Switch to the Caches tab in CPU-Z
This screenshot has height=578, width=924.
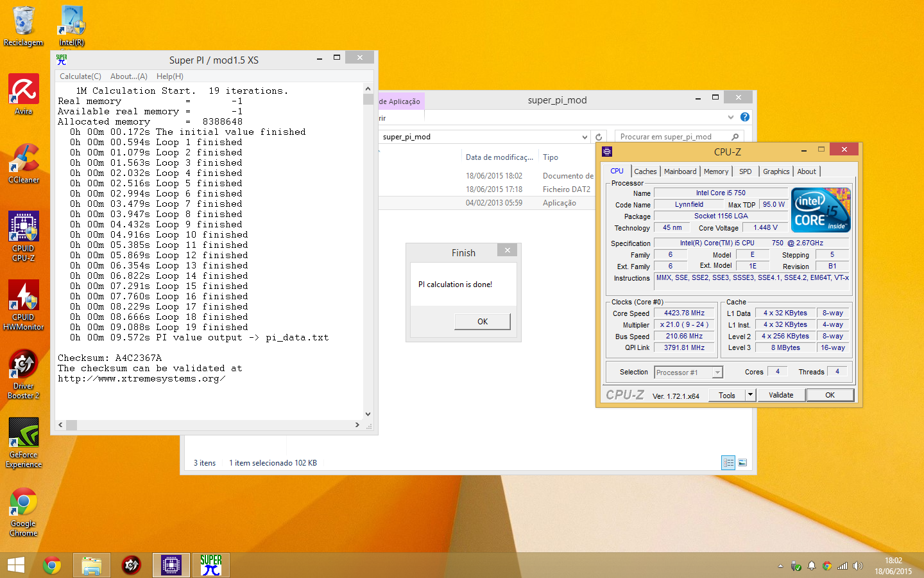coord(646,171)
